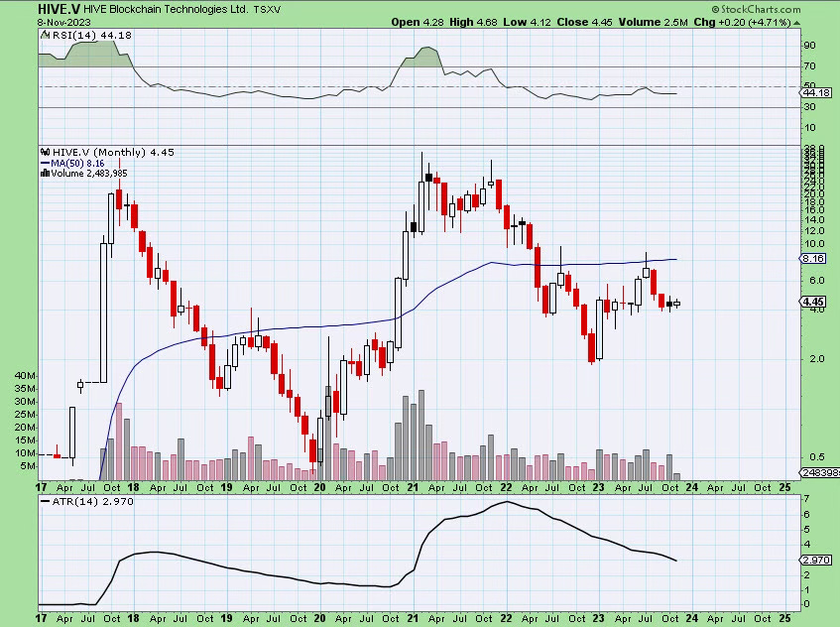Screen dimensions: 840x627
Task: Click the 2.970 ATR value tag
Action: [x=817, y=560]
